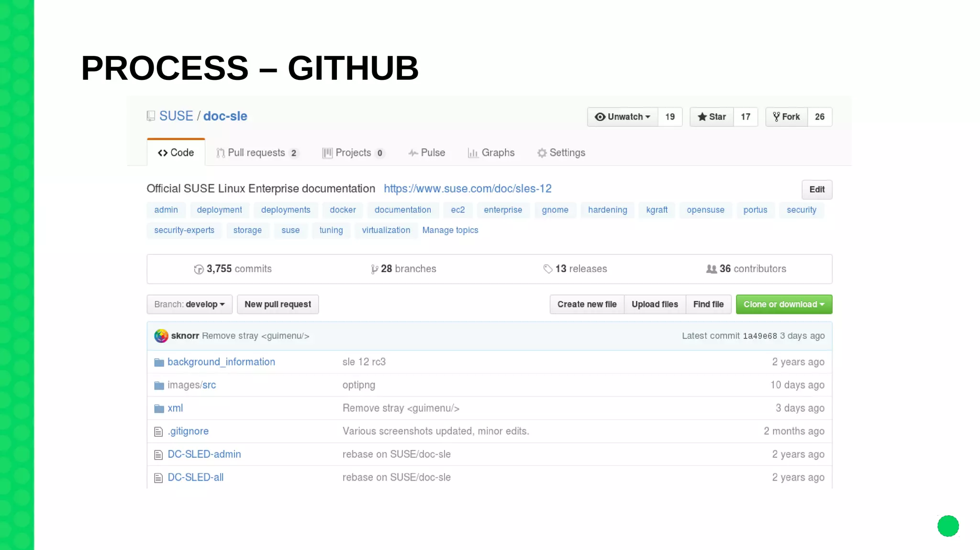This screenshot has height=550, width=980.
Task: Click the Edit description button
Action: [817, 189]
